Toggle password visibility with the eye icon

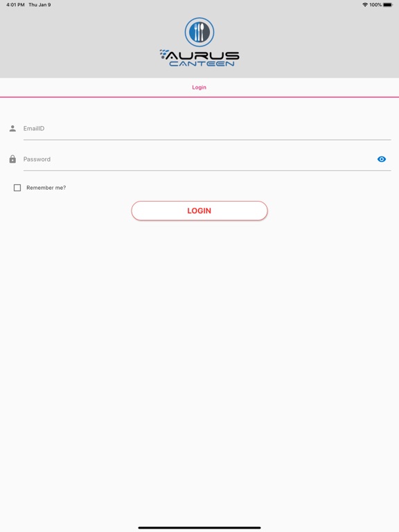point(382,159)
